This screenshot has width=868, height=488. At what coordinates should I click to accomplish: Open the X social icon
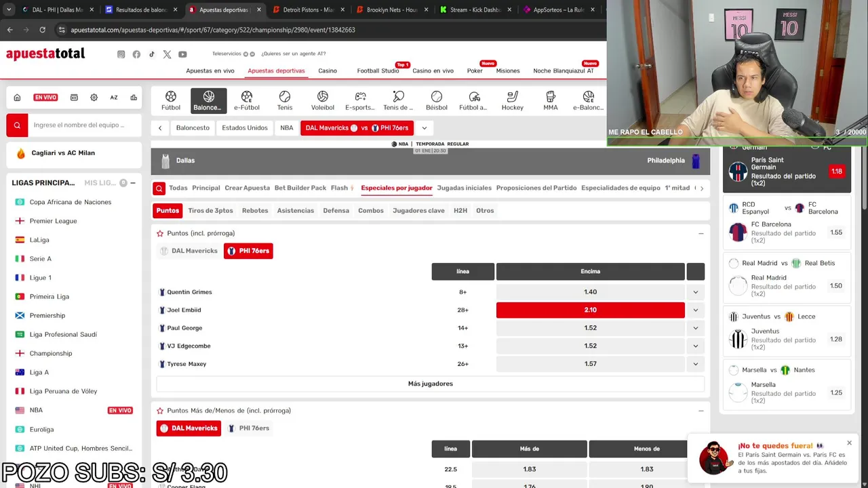(167, 54)
